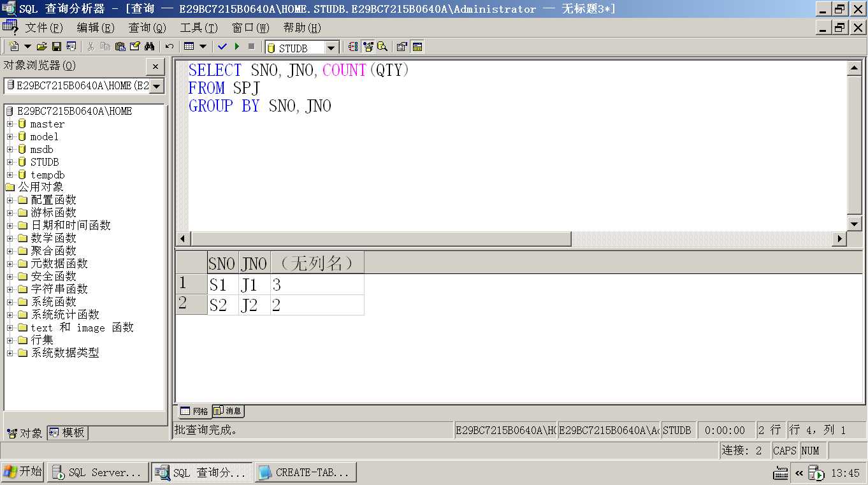
Task: Open the CREATE-TAB taskbar window
Action: point(306,472)
